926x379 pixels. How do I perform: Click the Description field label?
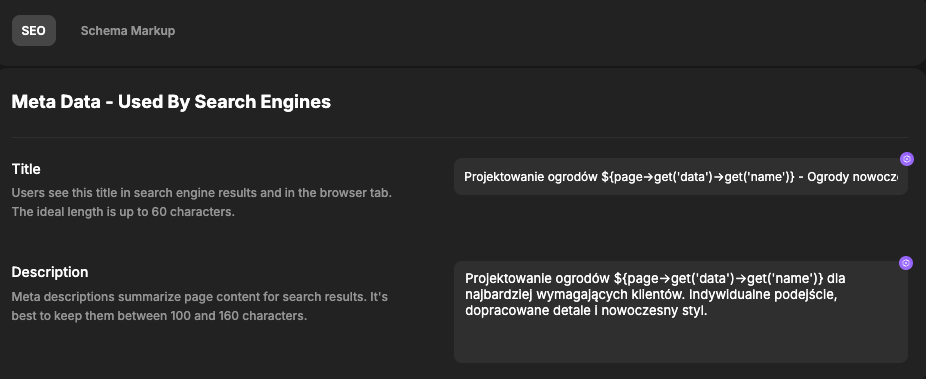coord(50,272)
